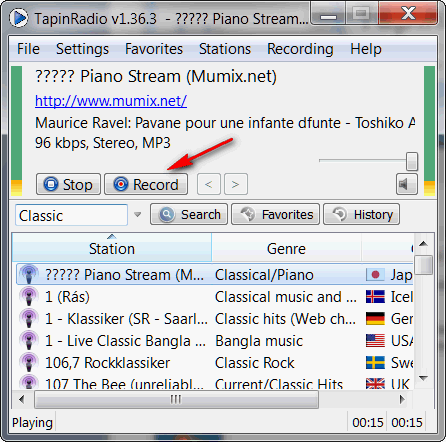This screenshot has width=446, height=442.
Task: Click podcast icon of Live Classic Bangla row
Action: (x=29, y=341)
